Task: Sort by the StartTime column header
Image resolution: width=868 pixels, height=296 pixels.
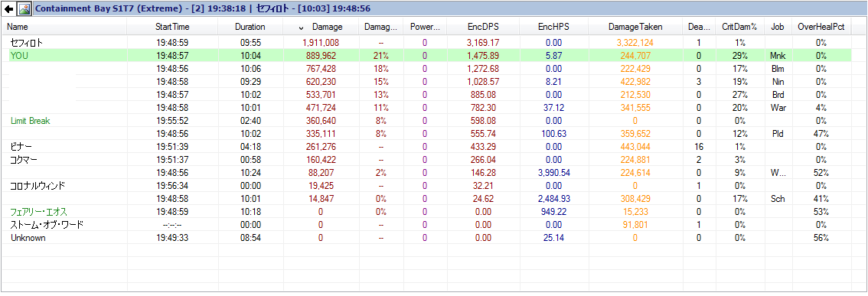Action: 173,27
